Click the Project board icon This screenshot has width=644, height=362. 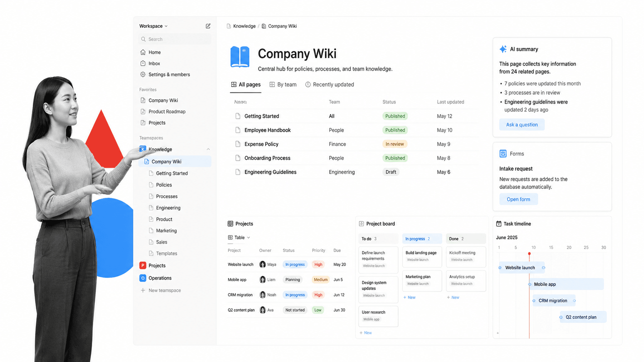coord(361,224)
